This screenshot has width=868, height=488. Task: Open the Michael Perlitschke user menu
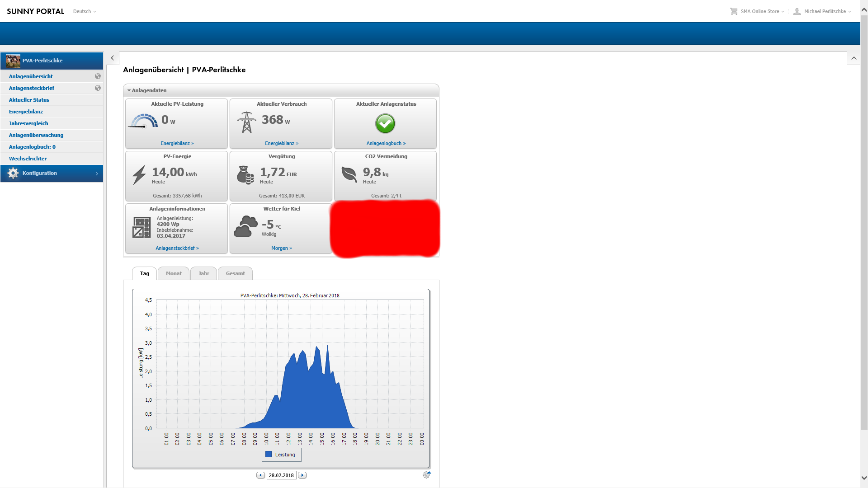822,11
